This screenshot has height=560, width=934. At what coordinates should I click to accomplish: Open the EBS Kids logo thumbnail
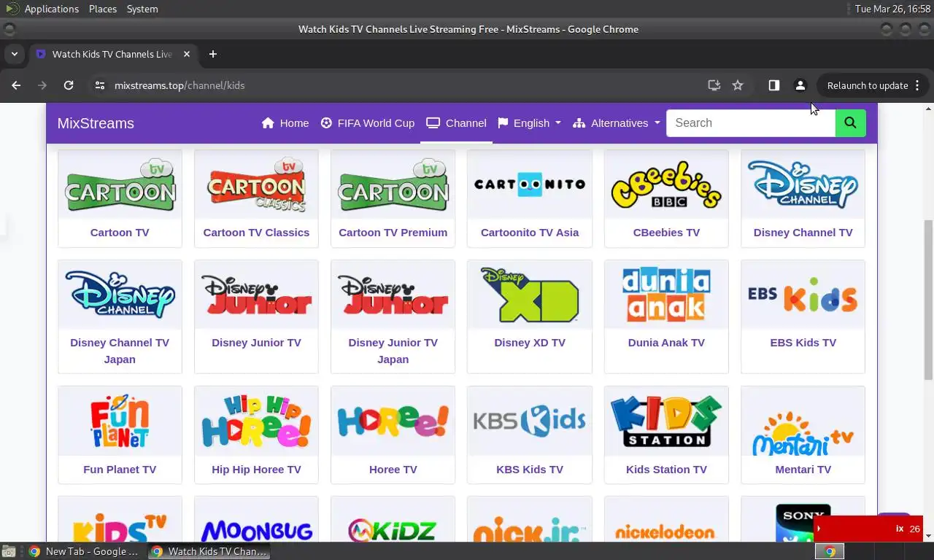803,295
